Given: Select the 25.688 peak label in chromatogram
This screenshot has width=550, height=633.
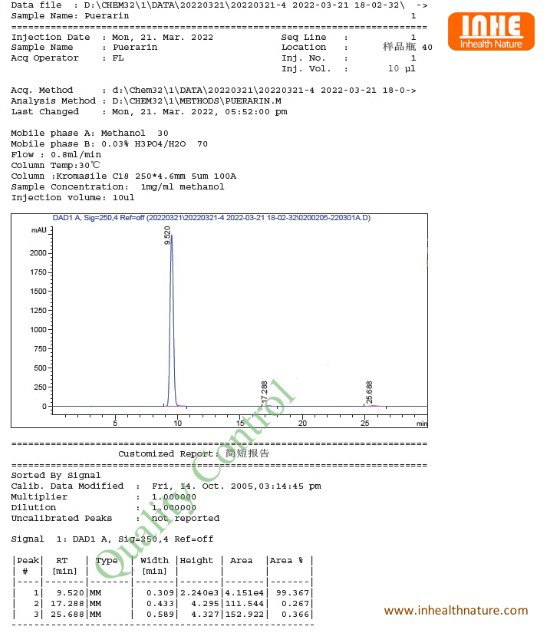Looking at the screenshot, I should click(369, 392).
